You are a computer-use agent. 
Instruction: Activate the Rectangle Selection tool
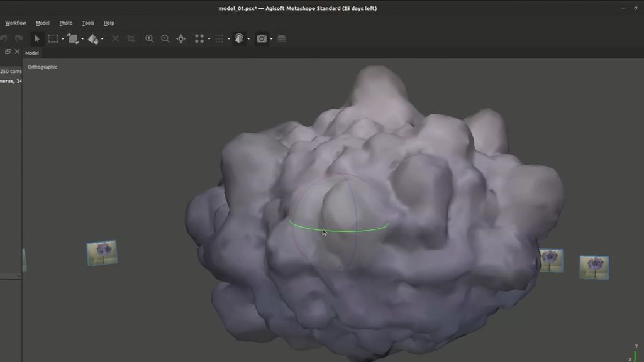point(53,39)
